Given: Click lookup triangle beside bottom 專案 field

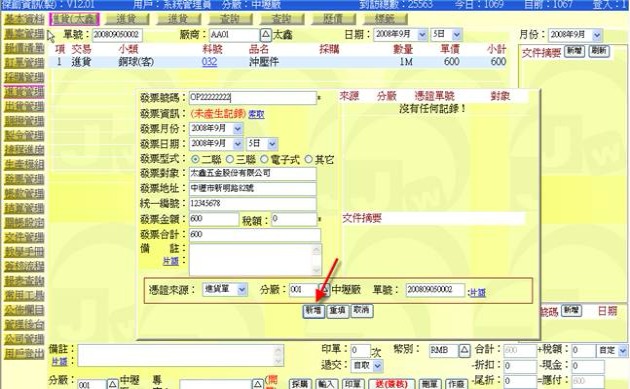Looking at the screenshot, I should click(258, 384).
